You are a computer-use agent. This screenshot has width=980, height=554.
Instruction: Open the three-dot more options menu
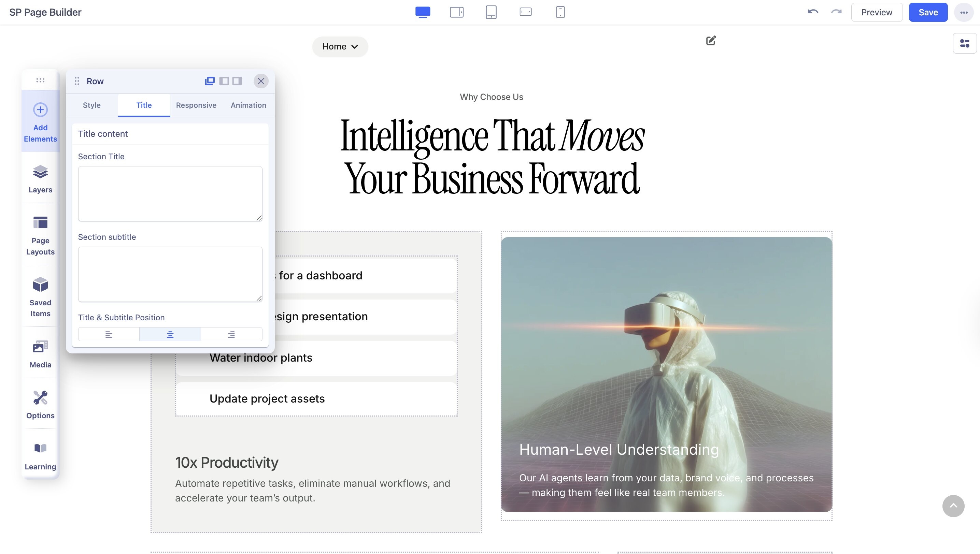[964, 12]
